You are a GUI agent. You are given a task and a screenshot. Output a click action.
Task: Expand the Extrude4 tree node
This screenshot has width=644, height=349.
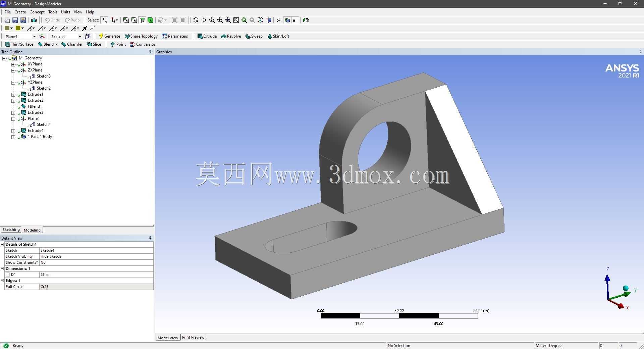pyautogui.click(x=13, y=131)
